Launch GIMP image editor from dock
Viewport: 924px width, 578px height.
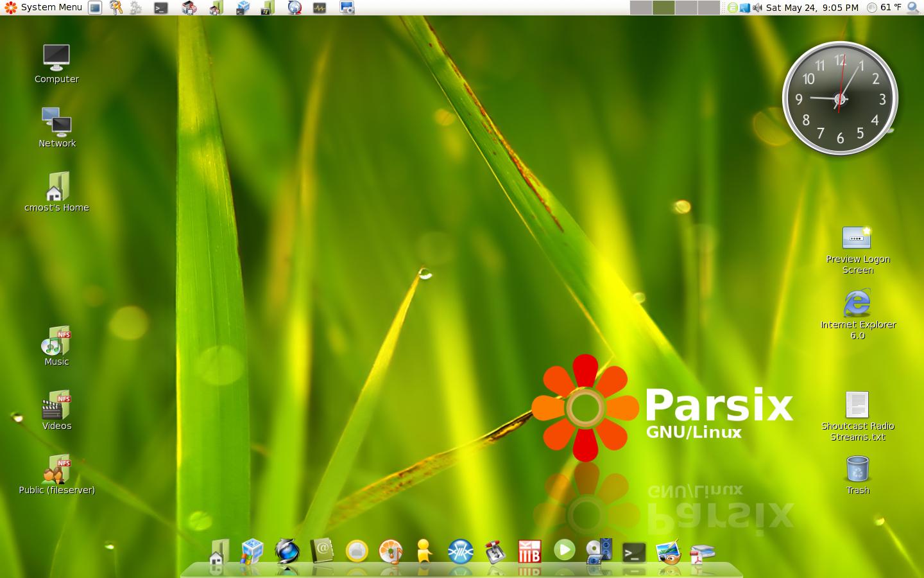pos(668,552)
